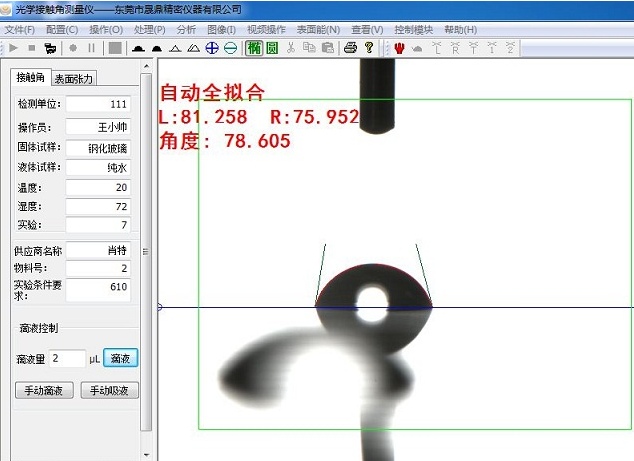Click the yellow question mark help icon

368,48
